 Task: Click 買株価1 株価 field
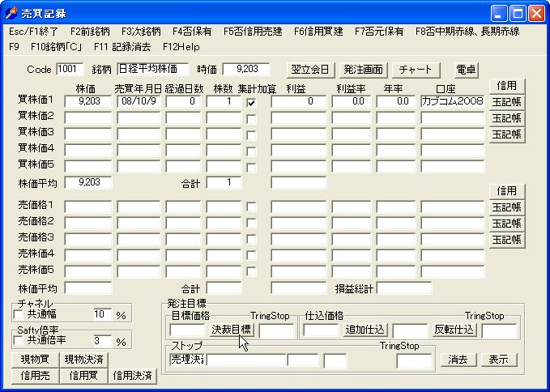pyautogui.click(x=88, y=101)
